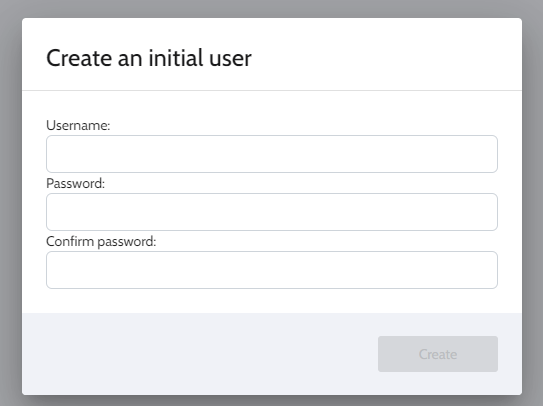Place cursor in the last text box
543x406 pixels.
[x=272, y=270]
